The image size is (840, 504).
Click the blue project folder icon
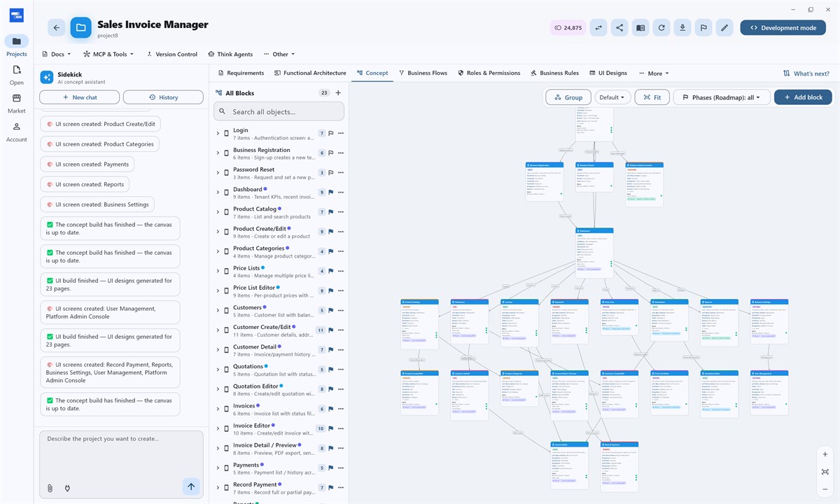click(80, 28)
